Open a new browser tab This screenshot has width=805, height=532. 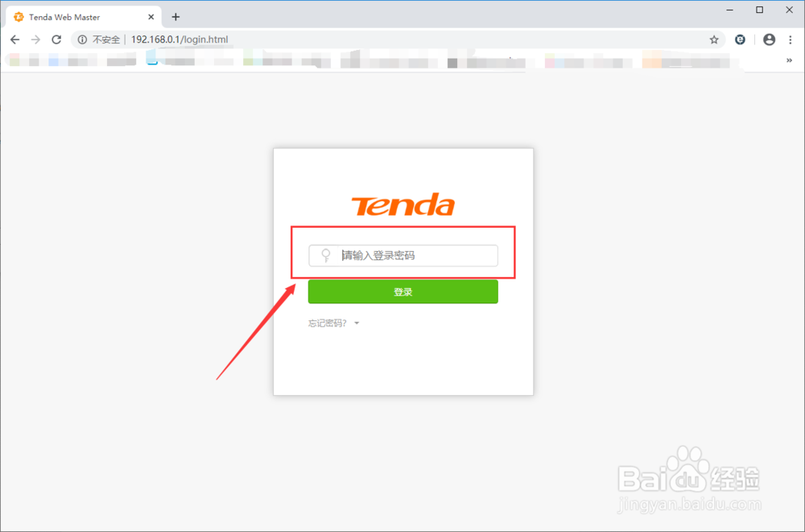175,17
